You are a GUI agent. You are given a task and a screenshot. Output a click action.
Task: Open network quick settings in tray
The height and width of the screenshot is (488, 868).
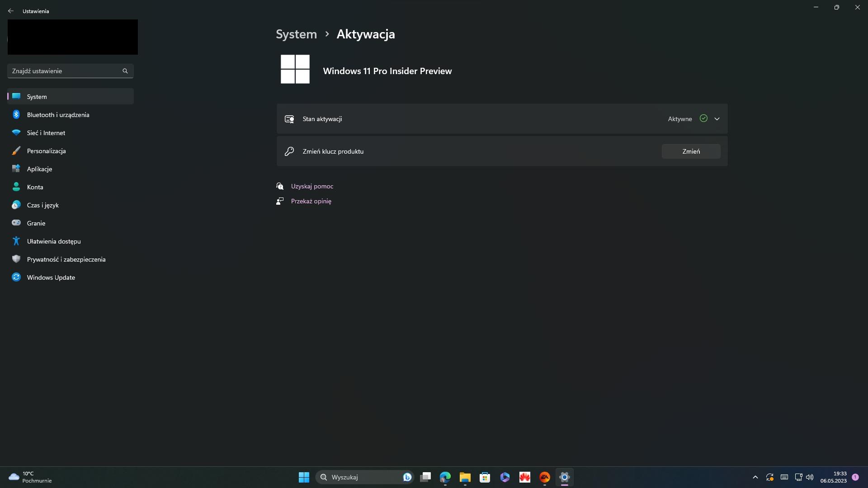pos(798,477)
